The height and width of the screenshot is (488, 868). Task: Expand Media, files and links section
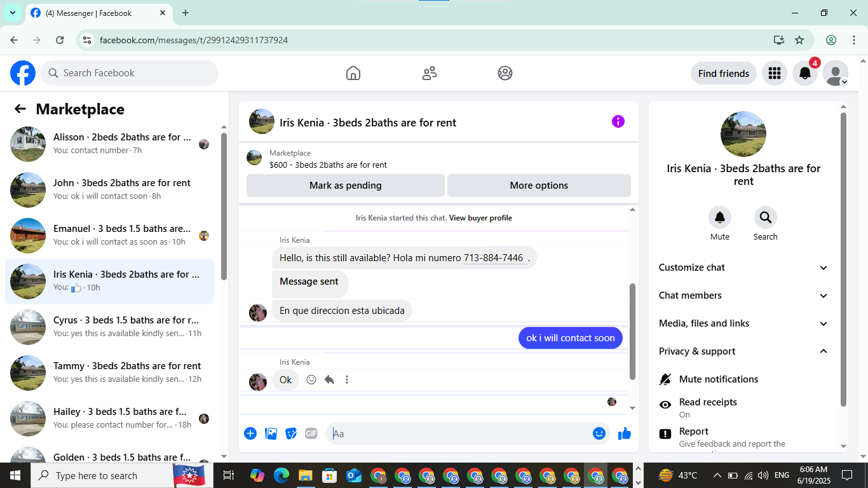[x=743, y=323]
